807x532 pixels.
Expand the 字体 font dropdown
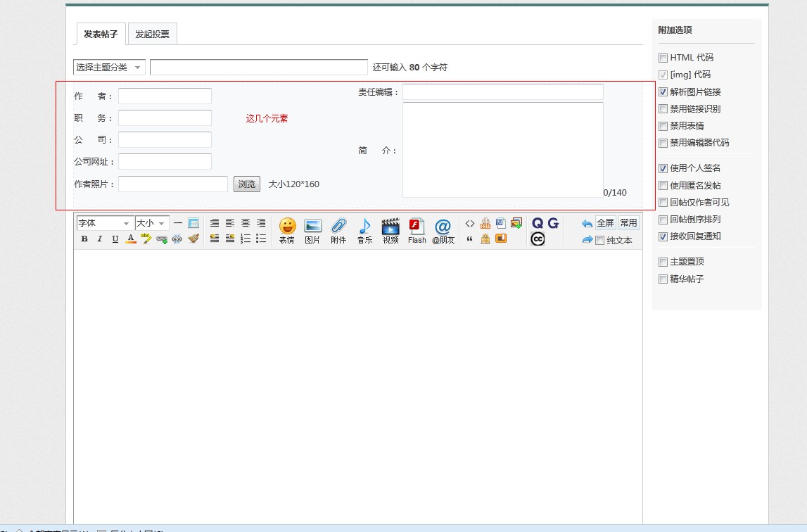click(105, 223)
